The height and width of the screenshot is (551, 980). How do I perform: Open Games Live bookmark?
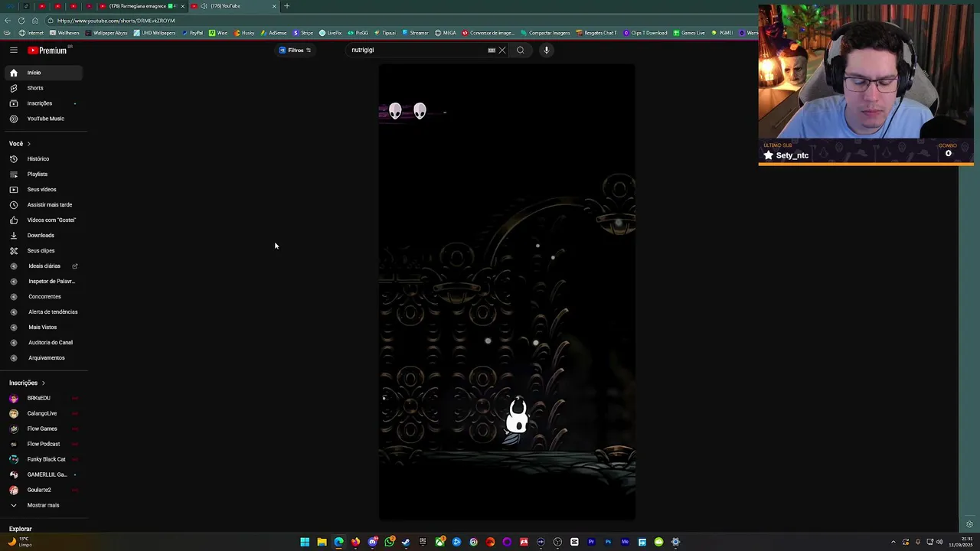[689, 33]
